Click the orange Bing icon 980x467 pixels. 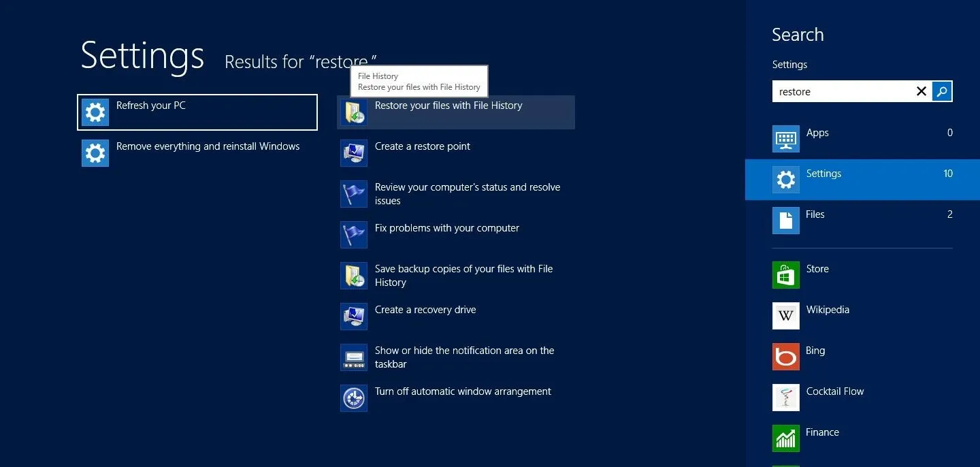tap(786, 357)
